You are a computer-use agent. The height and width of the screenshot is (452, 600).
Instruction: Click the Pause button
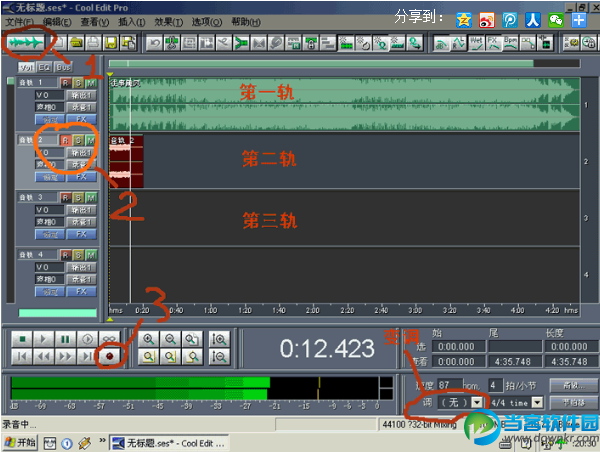(x=65, y=339)
